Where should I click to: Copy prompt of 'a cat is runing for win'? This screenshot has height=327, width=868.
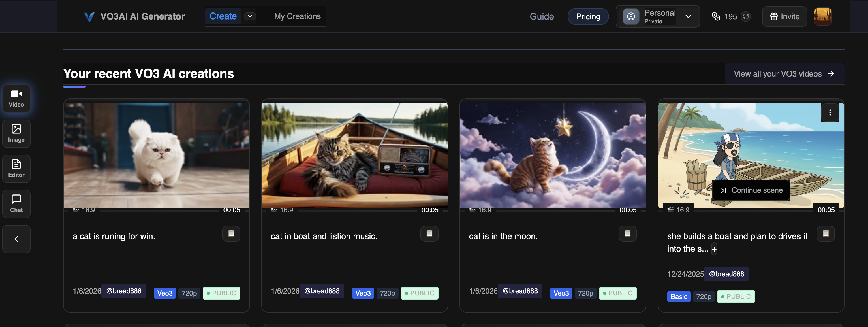(231, 233)
